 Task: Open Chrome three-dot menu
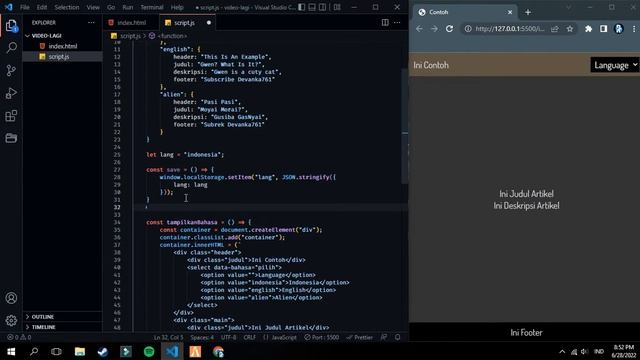(634, 29)
